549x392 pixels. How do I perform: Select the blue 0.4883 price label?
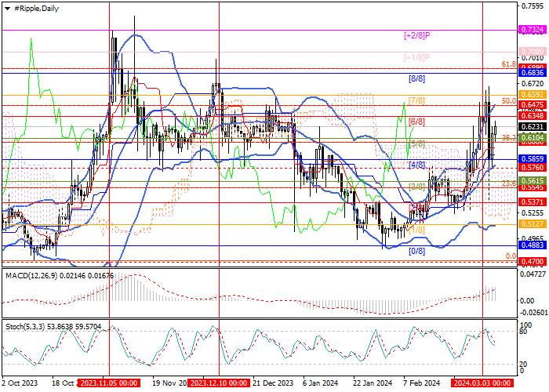click(533, 245)
